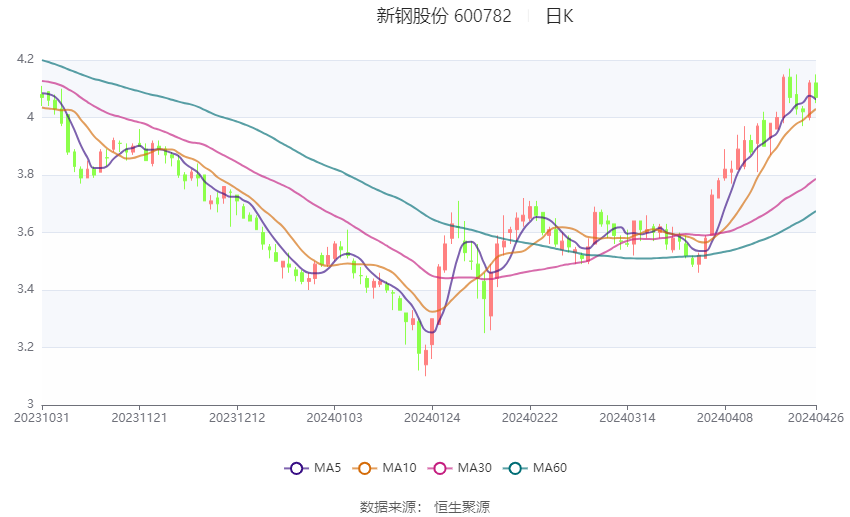This screenshot has width=850, height=517.
Task: Click the purple MA5 legend circle marker
Action: coord(295,468)
